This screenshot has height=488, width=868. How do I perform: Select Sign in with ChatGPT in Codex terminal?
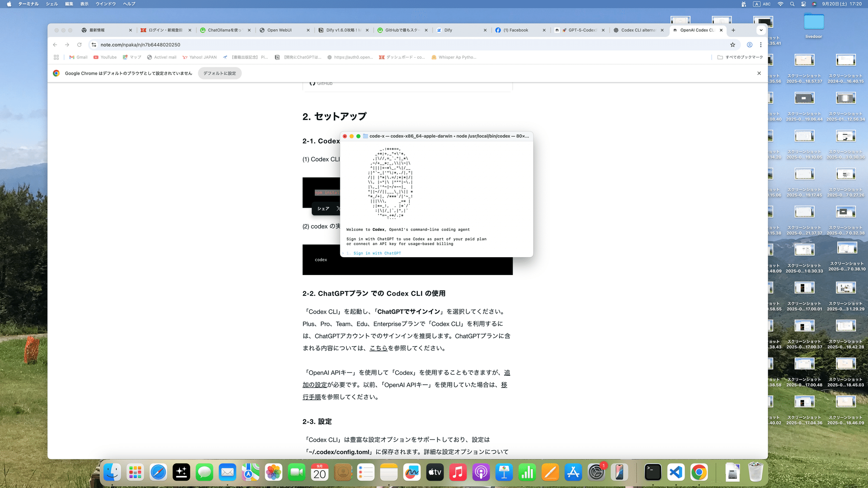click(x=377, y=253)
